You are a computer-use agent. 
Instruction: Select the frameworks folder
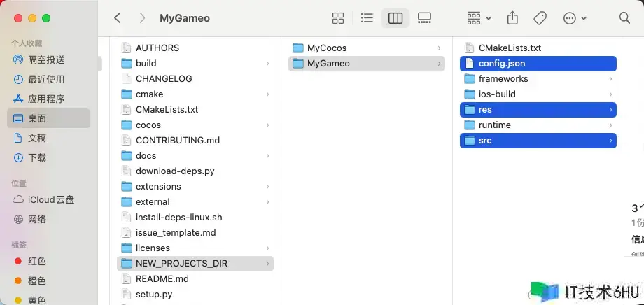click(538, 79)
